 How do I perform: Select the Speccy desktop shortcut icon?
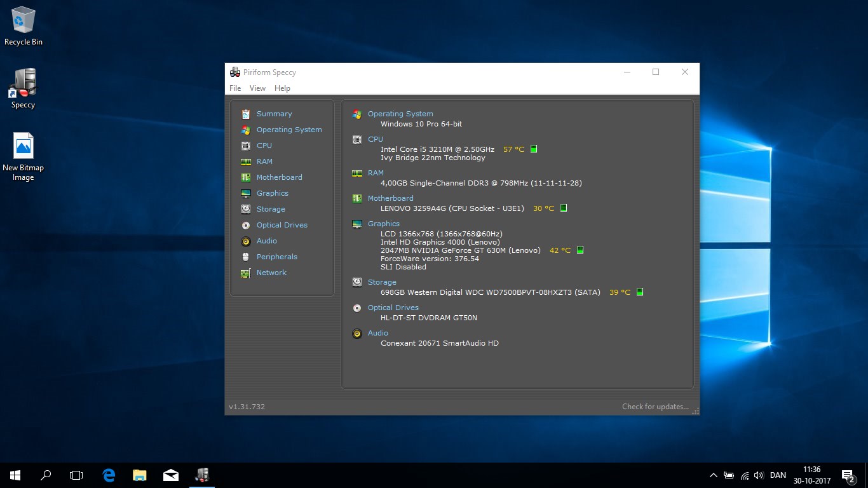tap(23, 89)
